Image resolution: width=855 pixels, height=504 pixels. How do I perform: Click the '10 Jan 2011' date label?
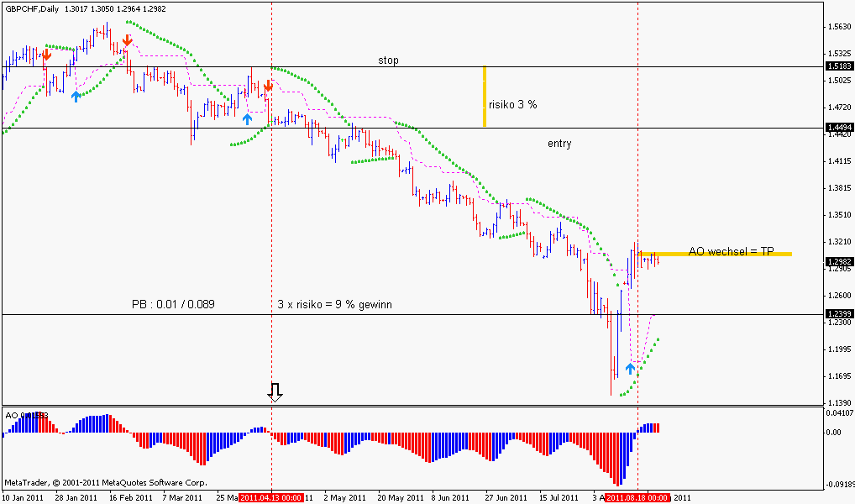[x=23, y=497]
